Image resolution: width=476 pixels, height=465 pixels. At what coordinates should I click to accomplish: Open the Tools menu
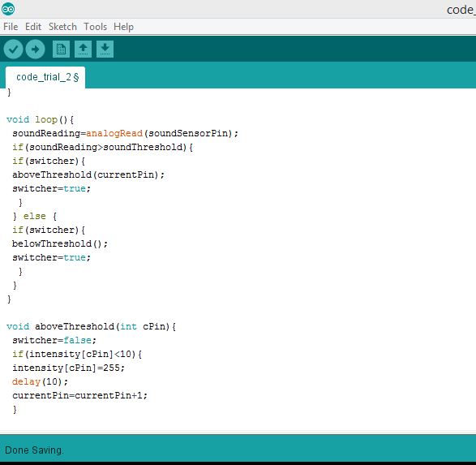(x=96, y=27)
